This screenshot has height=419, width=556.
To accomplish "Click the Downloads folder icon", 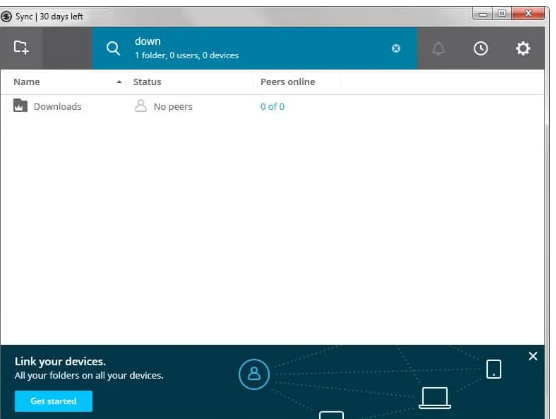I will [20, 106].
